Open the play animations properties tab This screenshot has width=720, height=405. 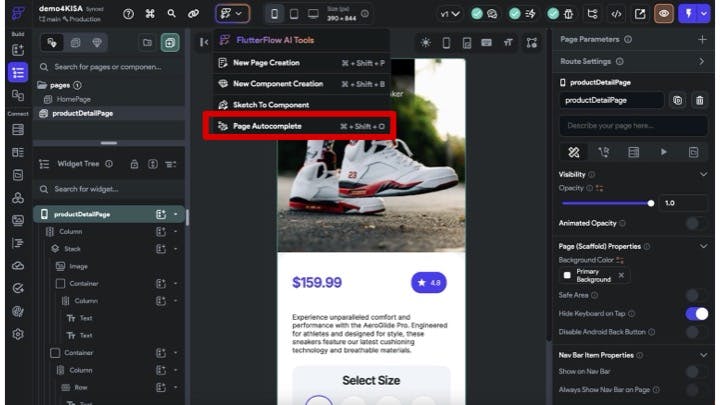[664, 152]
